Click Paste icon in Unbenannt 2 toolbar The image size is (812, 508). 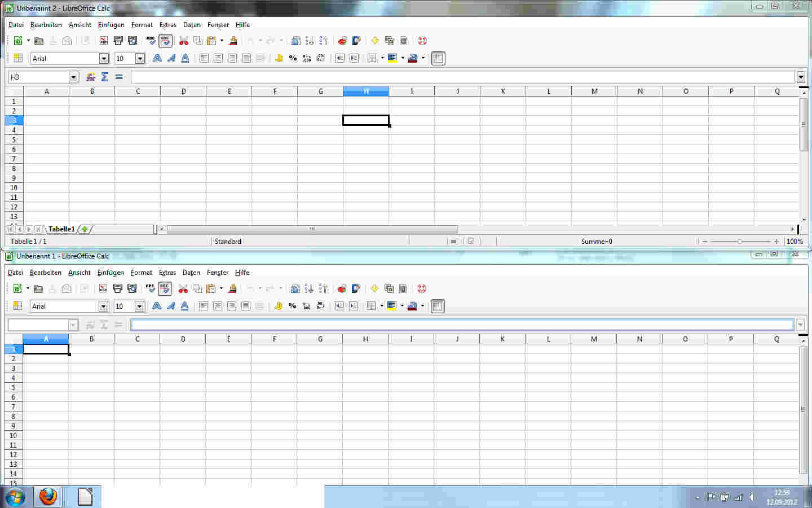coord(211,41)
